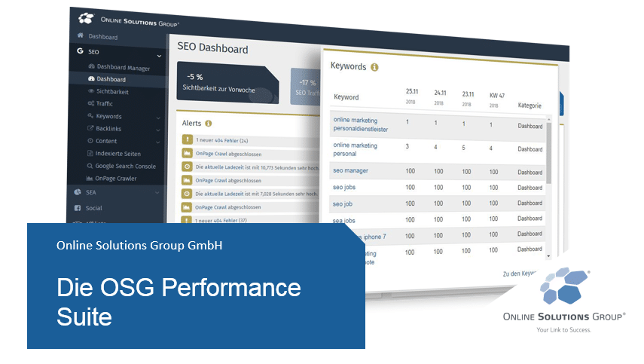Select the highlighted Dashboard submenu item
The image size is (644, 364).
coord(111,79)
